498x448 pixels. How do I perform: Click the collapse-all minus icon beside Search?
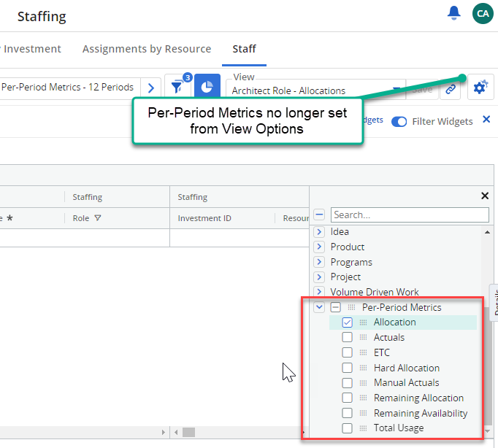pyautogui.click(x=319, y=215)
